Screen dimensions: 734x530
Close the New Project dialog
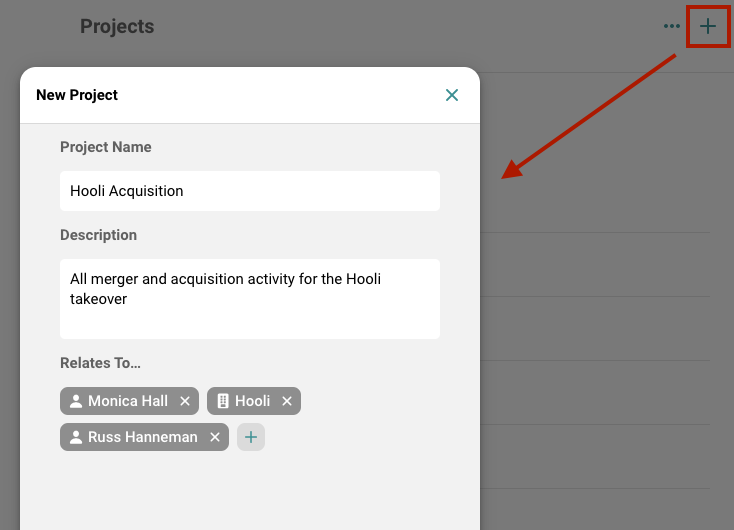pos(452,95)
